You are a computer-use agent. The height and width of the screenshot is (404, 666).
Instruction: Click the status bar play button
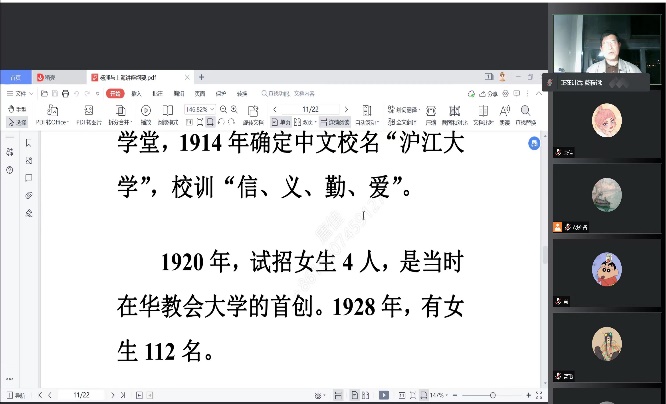[x=384, y=395]
